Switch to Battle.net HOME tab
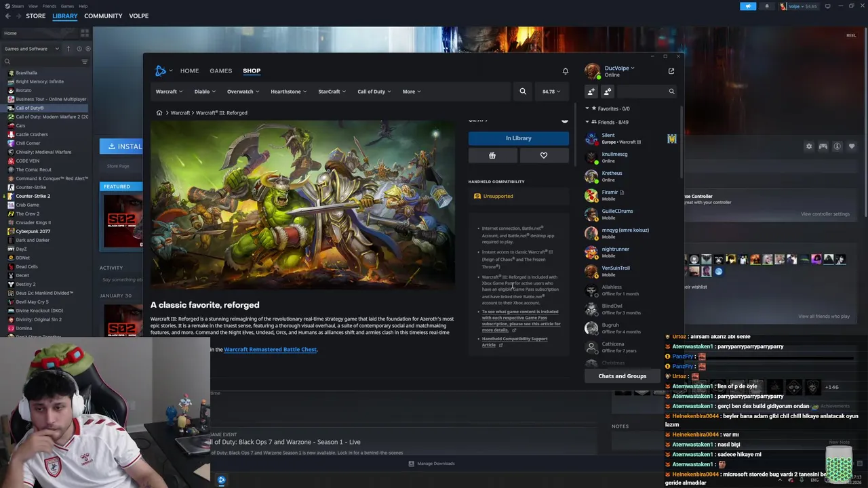Viewport: 868px width, 488px height. 189,70
